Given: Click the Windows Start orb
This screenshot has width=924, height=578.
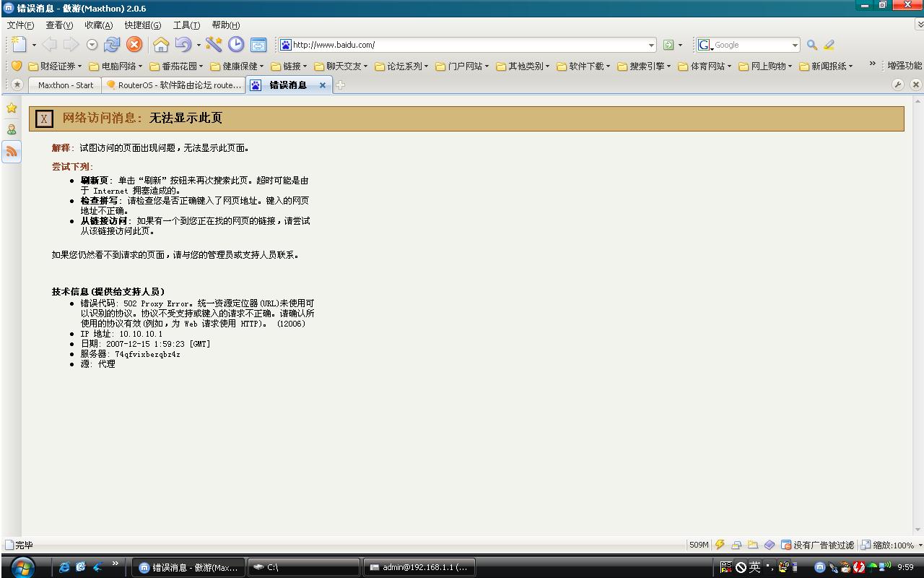Looking at the screenshot, I should [x=22, y=567].
